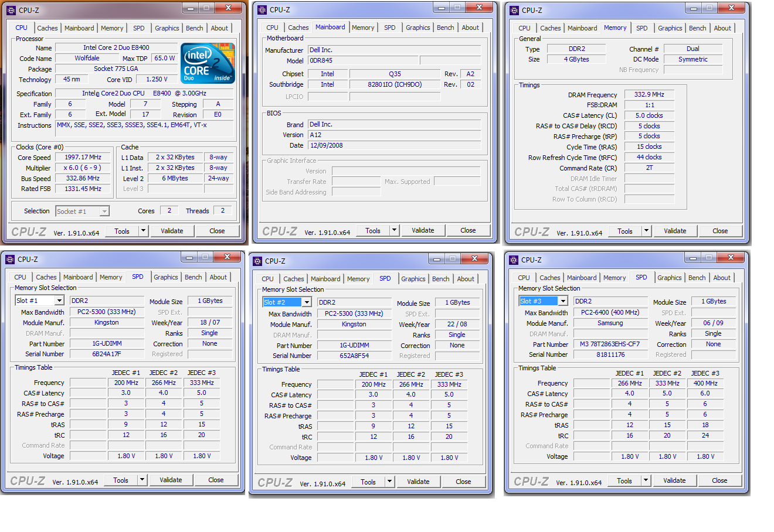Click the Rated FSB '1331.45 MHz' value

click(83, 189)
